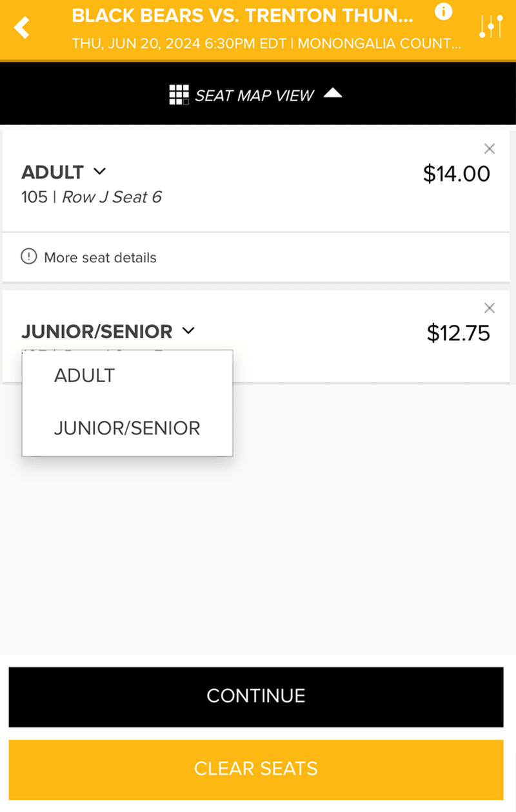Viewport: 516px width, 812px height.
Task: Click the $14.00 adult ticket price
Action: [456, 173]
